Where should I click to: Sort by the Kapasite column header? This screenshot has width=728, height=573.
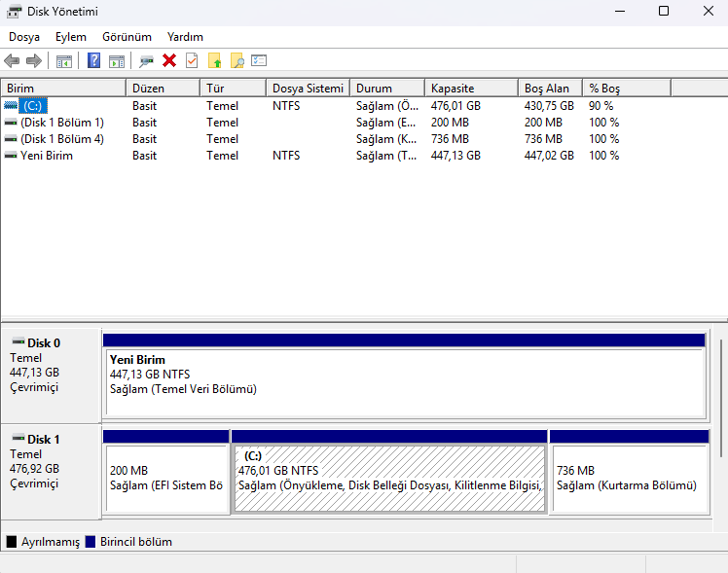click(x=471, y=89)
